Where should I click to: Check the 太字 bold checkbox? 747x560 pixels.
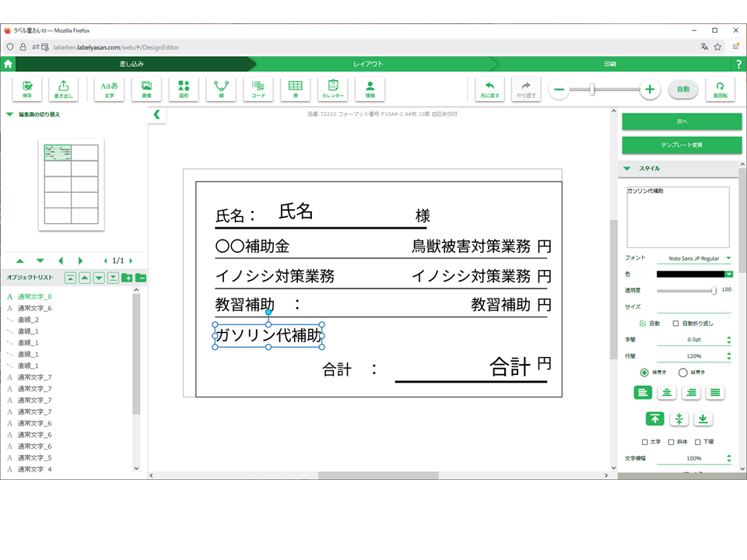pos(645,443)
